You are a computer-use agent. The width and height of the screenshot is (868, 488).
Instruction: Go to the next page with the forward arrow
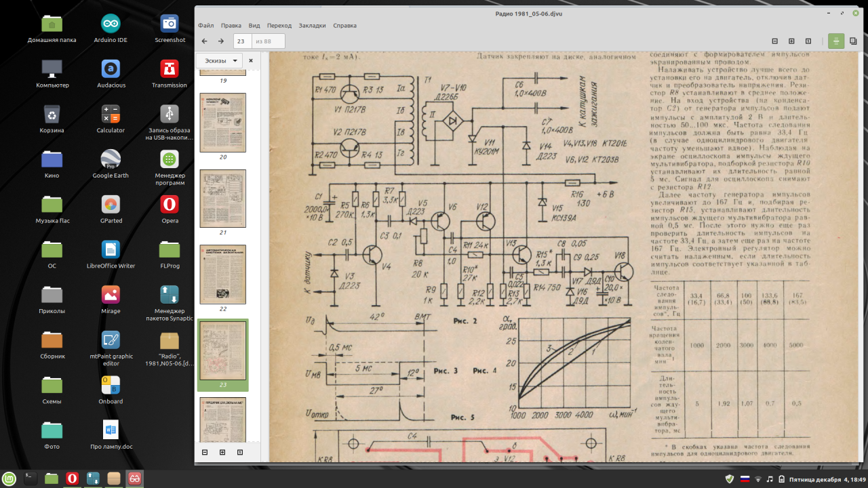coord(221,41)
